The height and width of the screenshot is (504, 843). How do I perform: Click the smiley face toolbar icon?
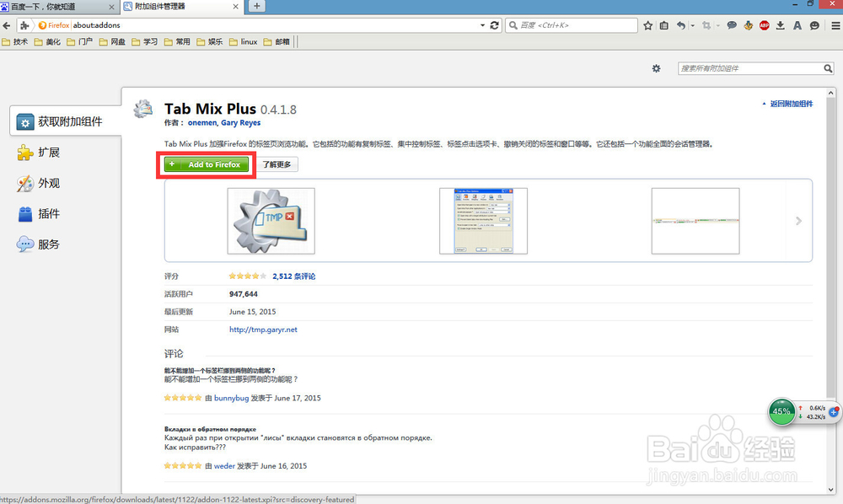click(x=814, y=25)
